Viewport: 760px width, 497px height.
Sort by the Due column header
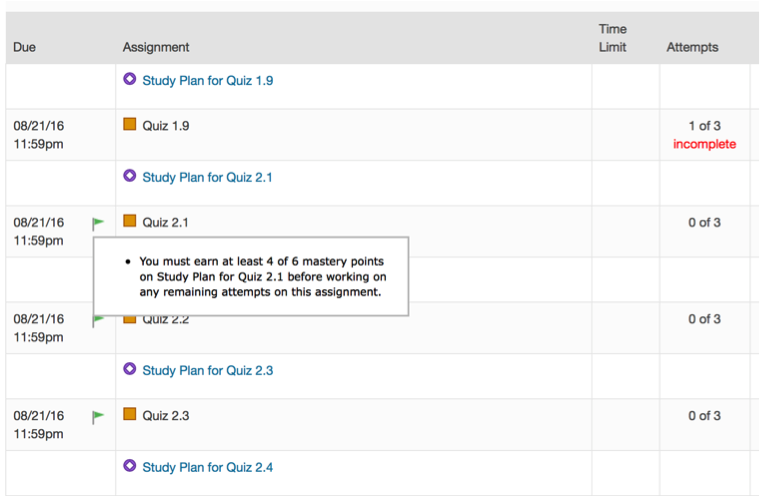click(25, 47)
